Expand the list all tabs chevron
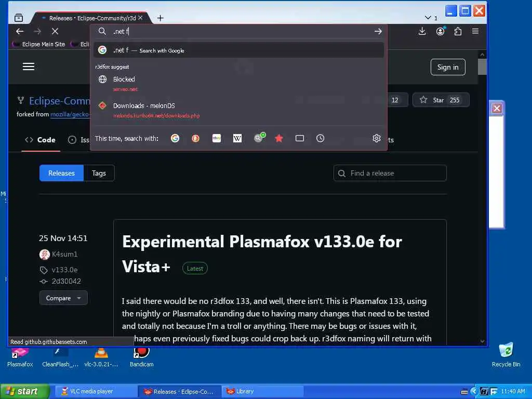This screenshot has width=532, height=399. point(428,18)
